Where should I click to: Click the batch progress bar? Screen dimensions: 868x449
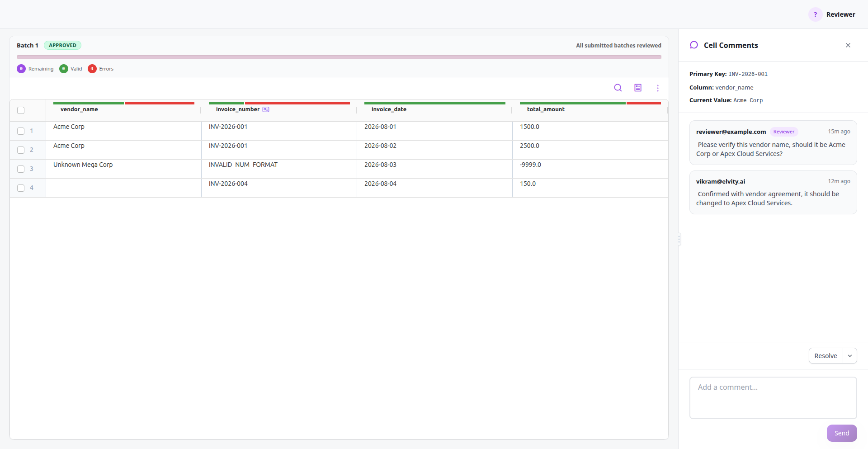point(339,57)
